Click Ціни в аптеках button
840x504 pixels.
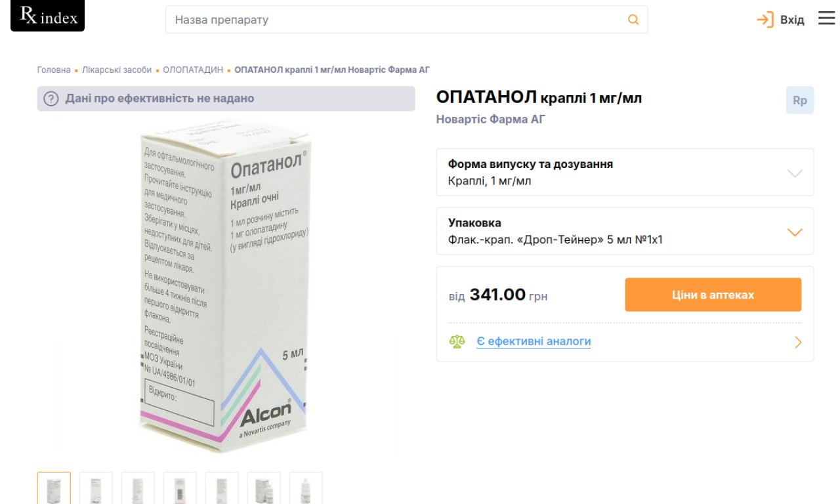point(713,295)
